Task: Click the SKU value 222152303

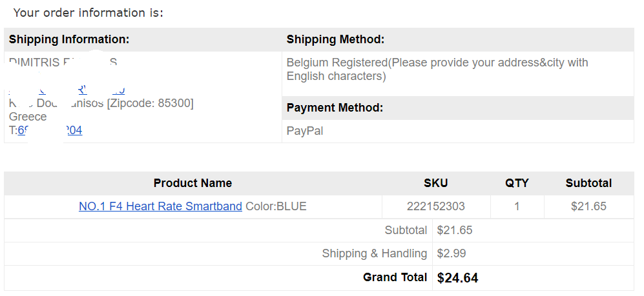Action: click(435, 206)
